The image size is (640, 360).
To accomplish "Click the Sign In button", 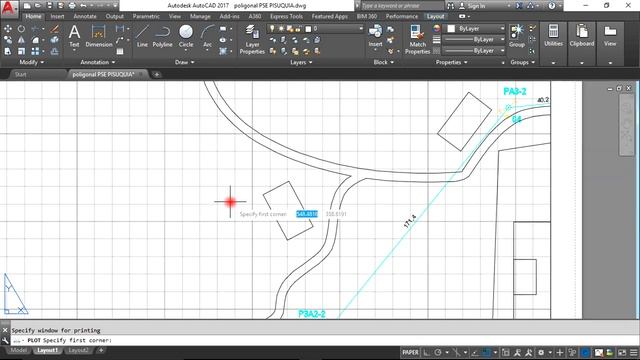I will (476, 6).
